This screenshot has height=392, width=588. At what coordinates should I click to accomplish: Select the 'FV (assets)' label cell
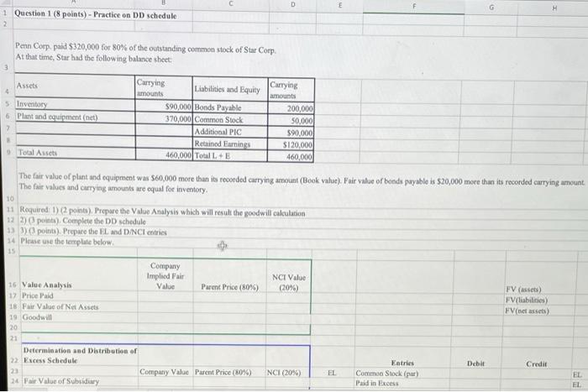tap(523, 290)
